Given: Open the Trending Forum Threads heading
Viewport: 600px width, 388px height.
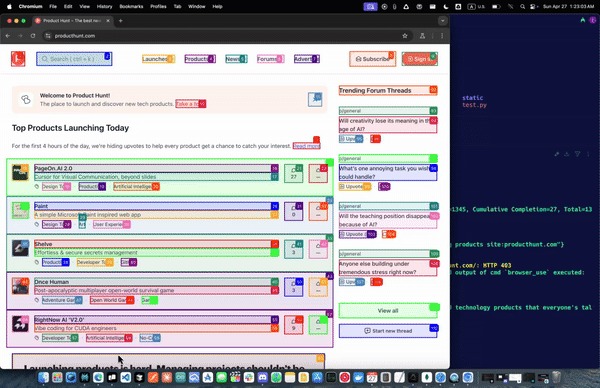Looking at the screenshot, I should (x=388, y=90).
